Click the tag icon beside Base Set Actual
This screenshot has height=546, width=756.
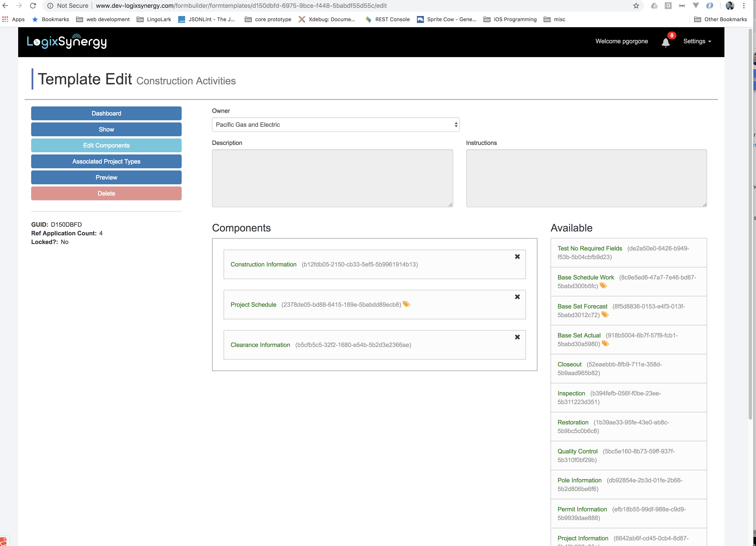(x=605, y=344)
